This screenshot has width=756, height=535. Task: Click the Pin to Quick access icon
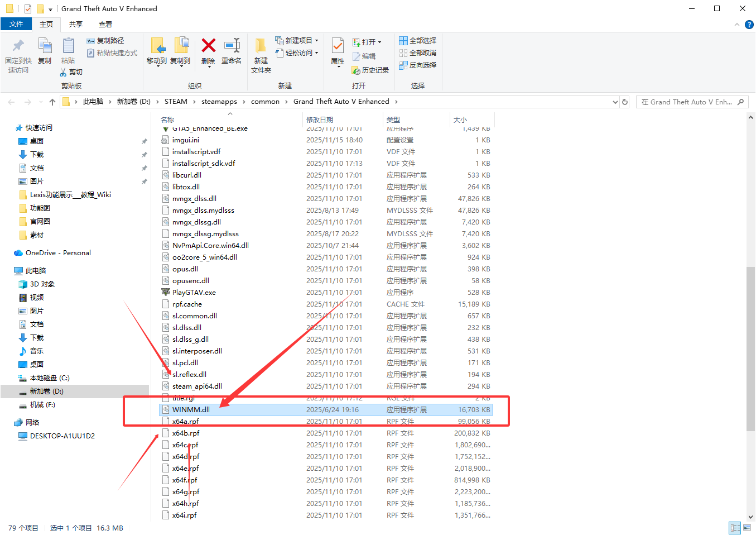(x=18, y=56)
